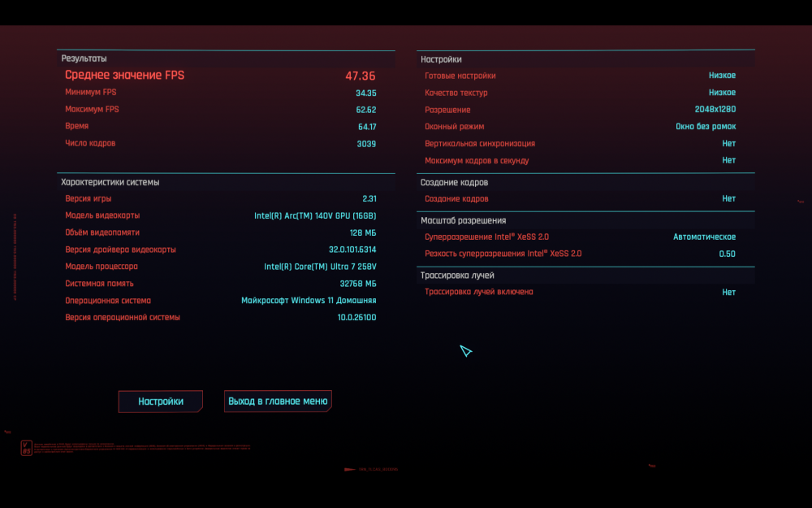The width and height of the screenshot is (812, 508).
Task: Click Выход в главное меню button
Action: coord(278,402)
